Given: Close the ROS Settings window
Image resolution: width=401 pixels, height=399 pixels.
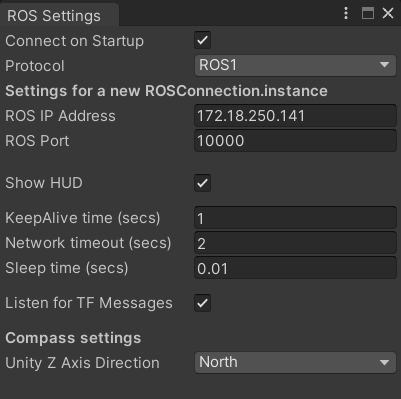Looking at the screenshot, I should 388,13.
